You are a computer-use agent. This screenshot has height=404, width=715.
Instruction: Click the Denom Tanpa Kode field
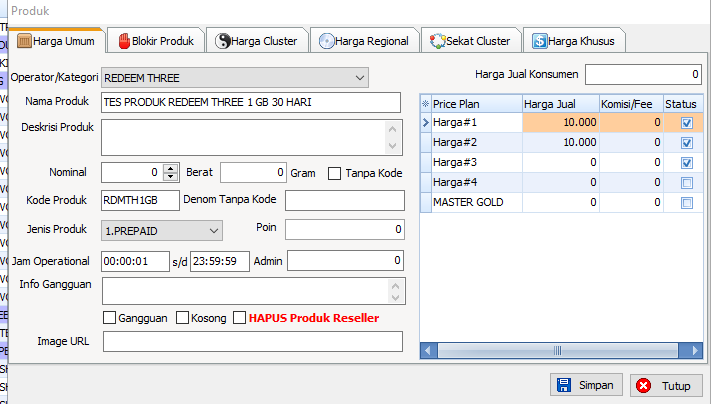click(345, 200)
